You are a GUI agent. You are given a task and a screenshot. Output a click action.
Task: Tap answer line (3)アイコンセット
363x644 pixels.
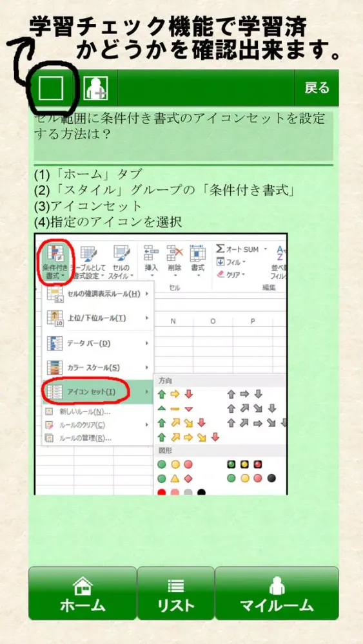coord(88,206)
